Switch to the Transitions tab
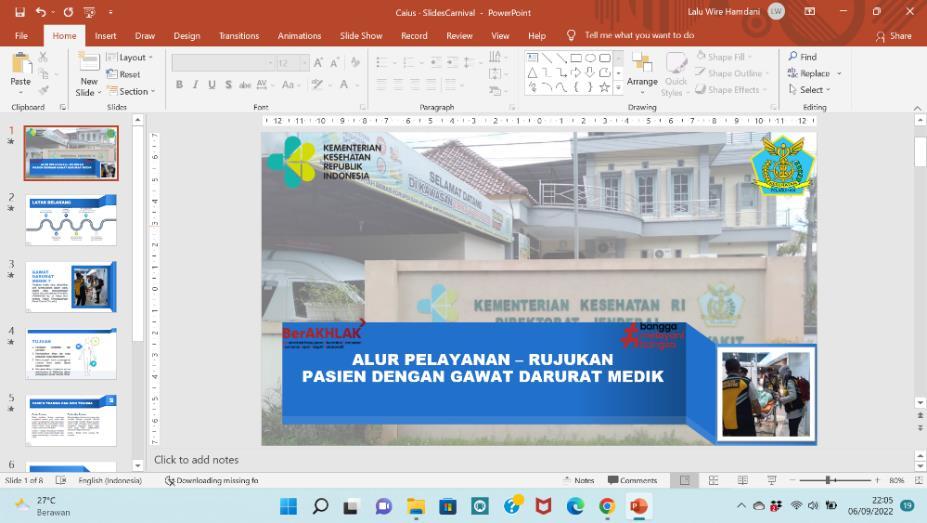Image resolution: width=927 pixels, height=523 pixels. tap(239, 35)
